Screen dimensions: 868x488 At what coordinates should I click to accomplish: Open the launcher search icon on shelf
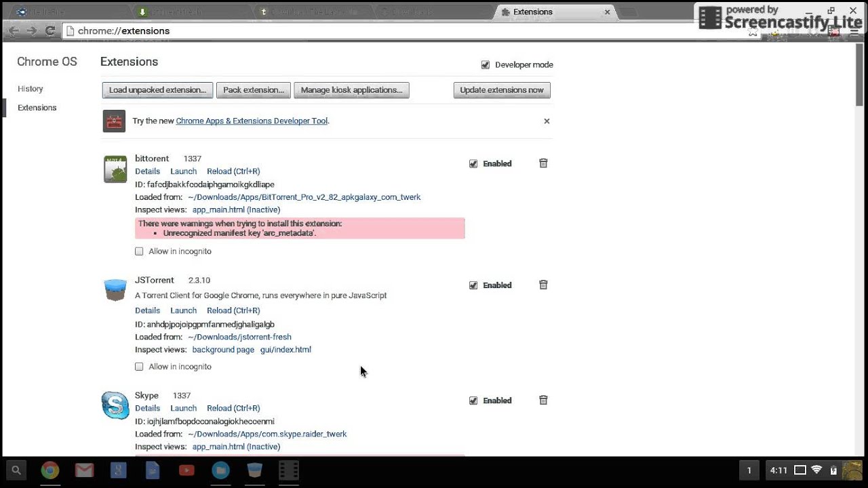[16, 470]
